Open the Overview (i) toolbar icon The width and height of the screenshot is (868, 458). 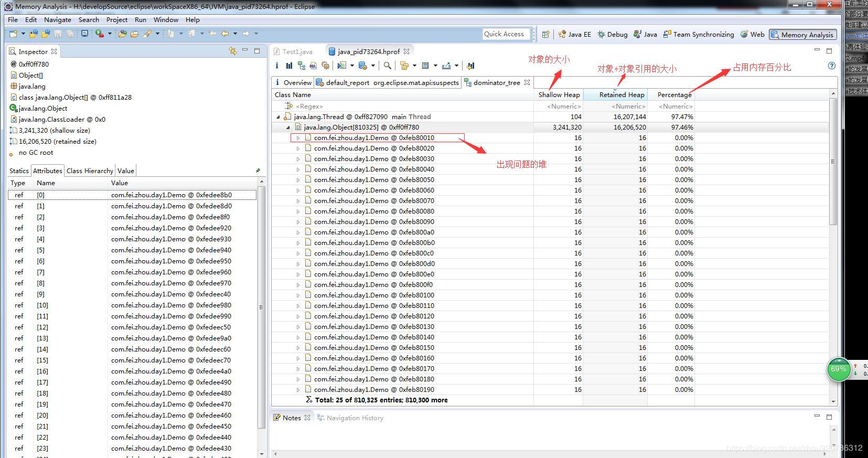[277, 66]
